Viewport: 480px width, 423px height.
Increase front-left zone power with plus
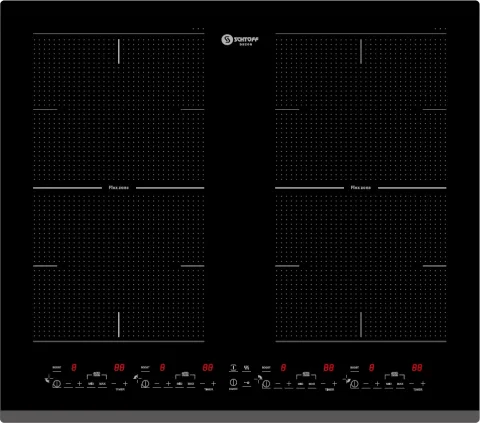point(79,384)
